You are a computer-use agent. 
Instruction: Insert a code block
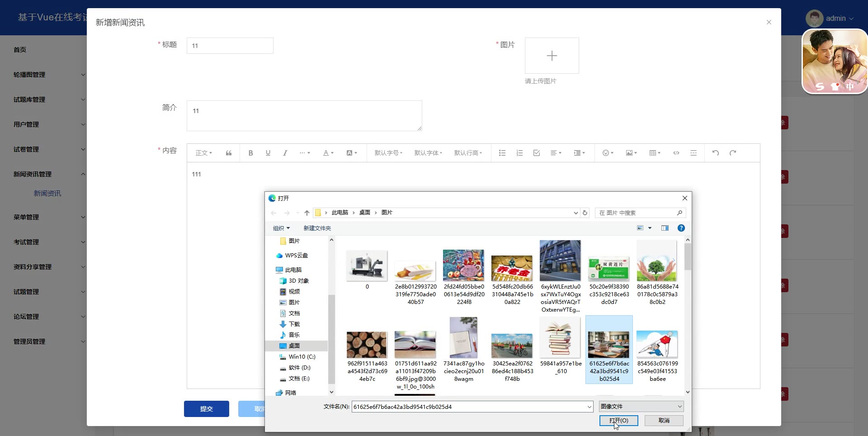tap(676, 153)
